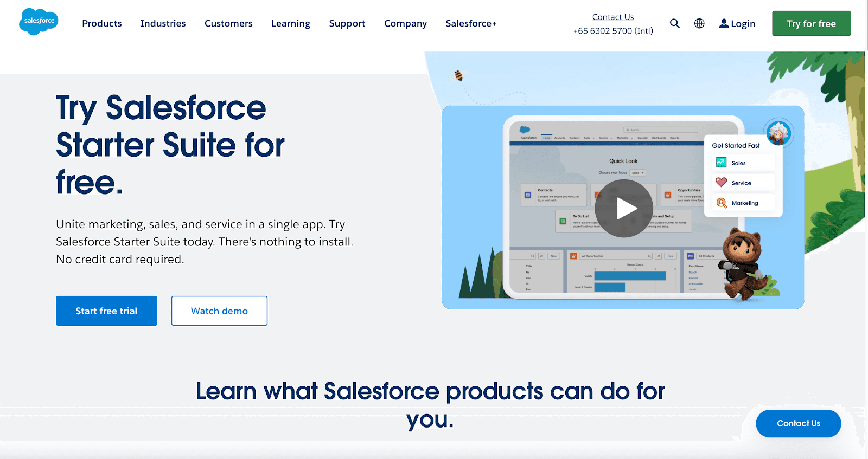The image size is (868, 459).
Task: Click the Salesforce cloud logo
Action: point(39,22)
